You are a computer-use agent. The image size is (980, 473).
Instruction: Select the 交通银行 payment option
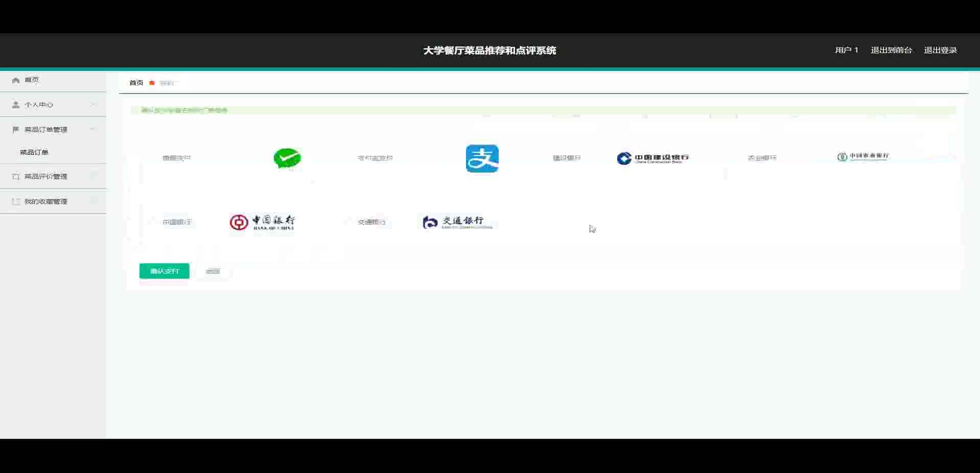pos(371,222)
